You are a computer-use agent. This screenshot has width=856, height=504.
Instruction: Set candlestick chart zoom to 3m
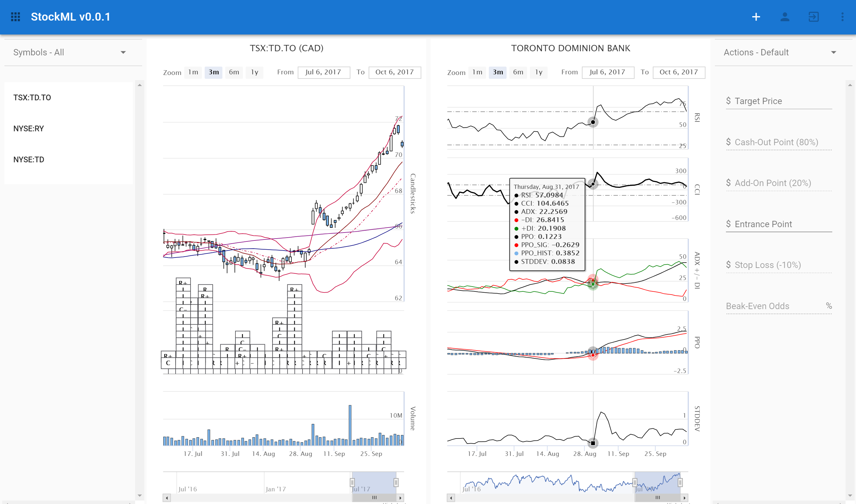point(213,72)
